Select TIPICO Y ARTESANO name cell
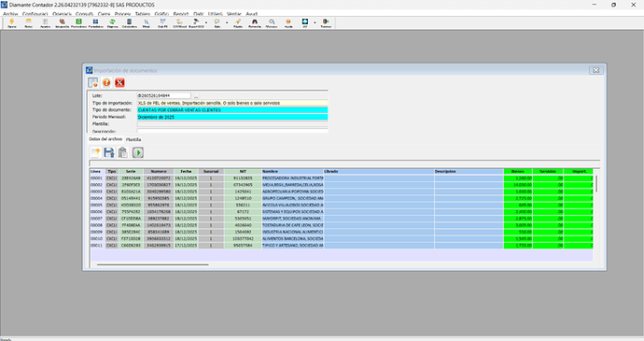Screen dimensions: 644x341 pos(292,245)
